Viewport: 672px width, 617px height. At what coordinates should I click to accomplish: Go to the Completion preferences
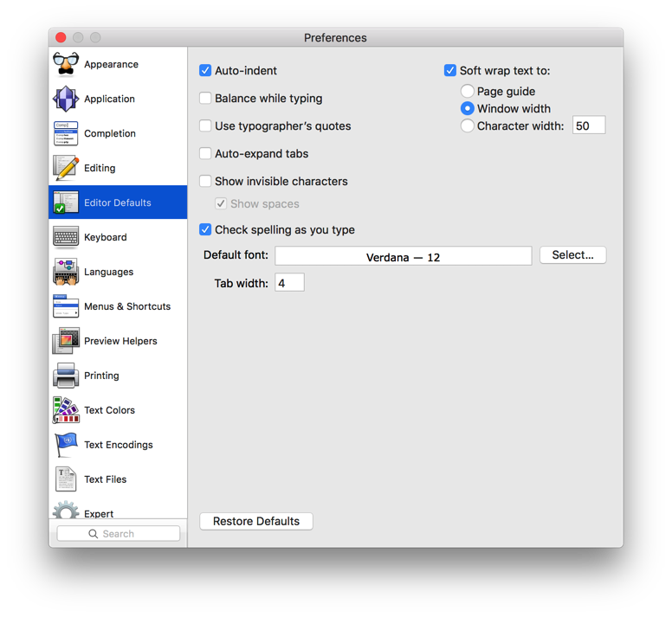118,133
